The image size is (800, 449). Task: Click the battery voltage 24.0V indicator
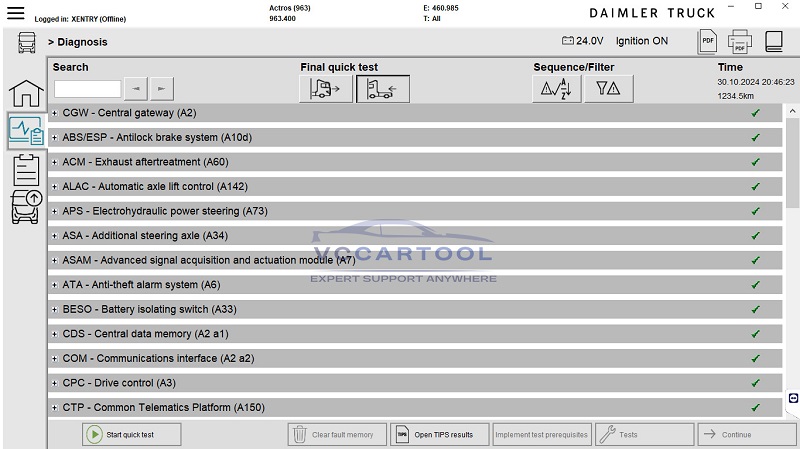tap(583, 41)
